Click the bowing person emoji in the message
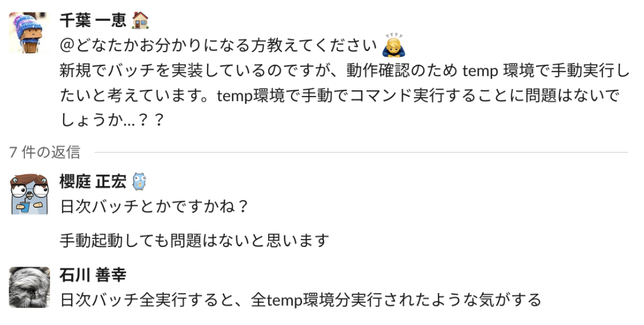Image resolution: width=644 pixels, height=325 pixels. pyautogui.click(x=394, y=46)
